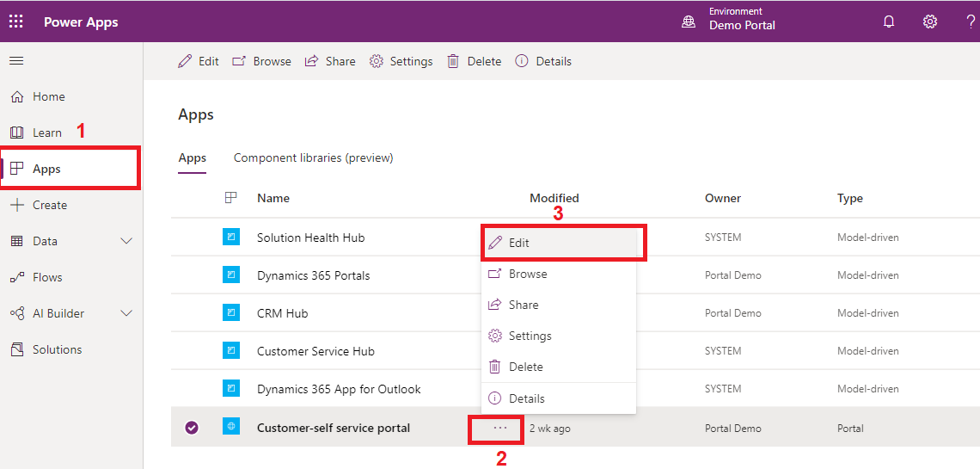Click "Portal" type cell in last row

pyautogui.click(x=850, y=429)
